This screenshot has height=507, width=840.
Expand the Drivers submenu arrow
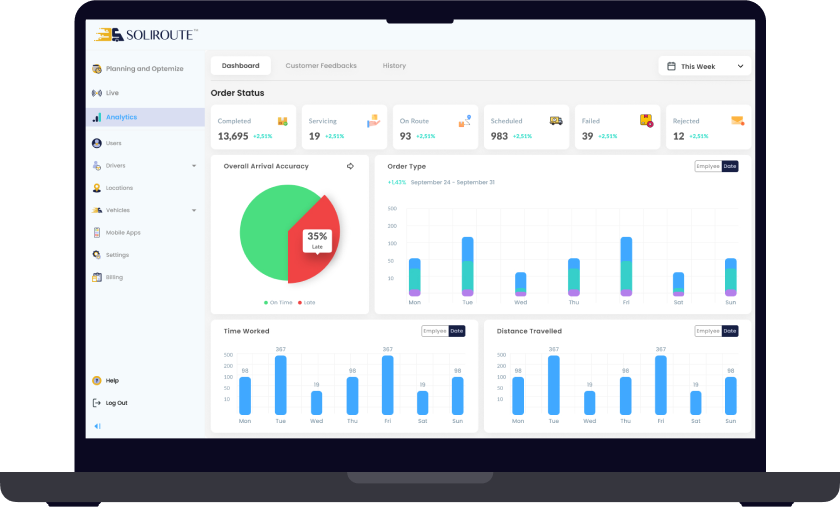194,166
